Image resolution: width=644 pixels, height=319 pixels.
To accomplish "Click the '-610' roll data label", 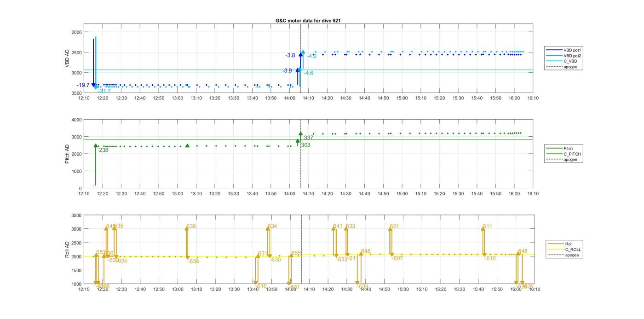I will coord(490,259).
